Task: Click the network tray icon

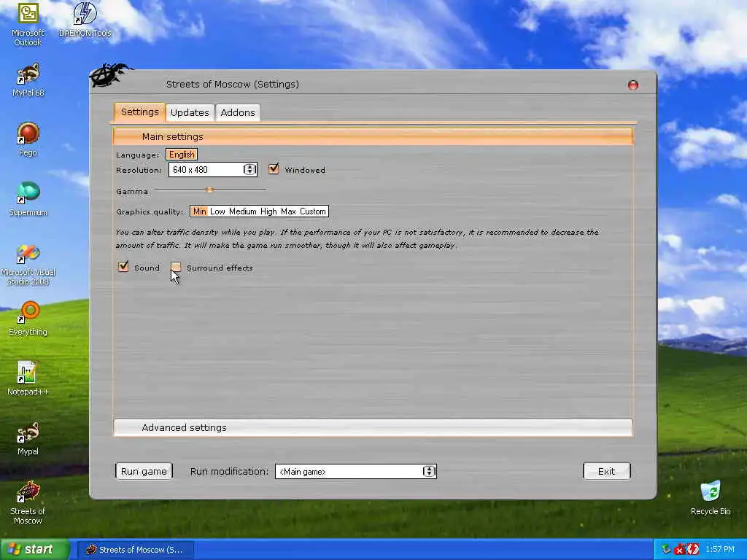Action: [x=666, y=549]
